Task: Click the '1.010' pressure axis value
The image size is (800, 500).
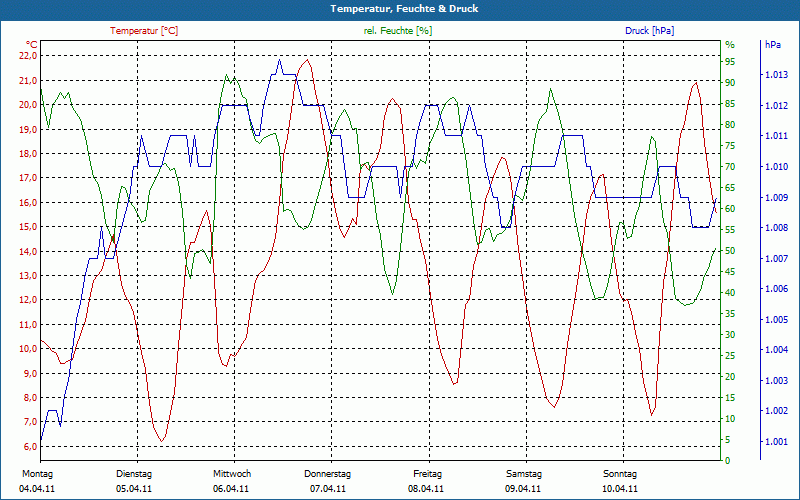Action: [776, 167]
